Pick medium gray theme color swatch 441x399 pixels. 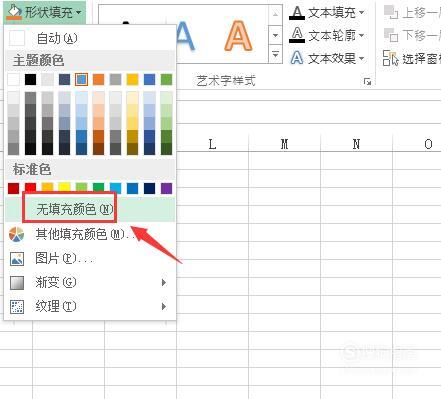(115, 80)
